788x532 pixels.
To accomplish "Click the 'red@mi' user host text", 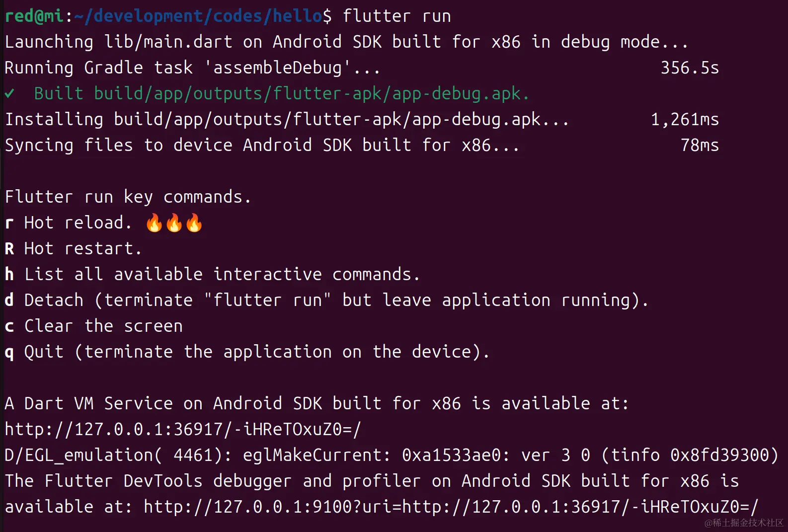I will pos(34,16).
